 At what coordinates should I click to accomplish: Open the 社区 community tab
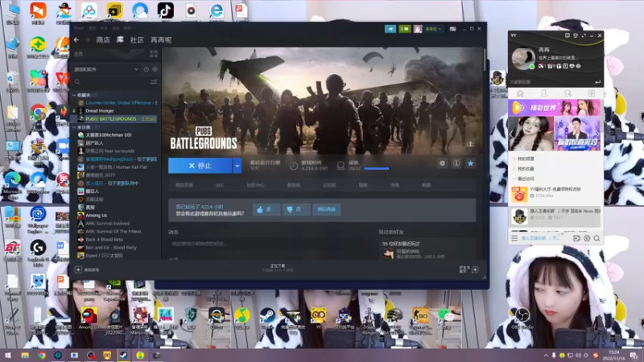137,39
